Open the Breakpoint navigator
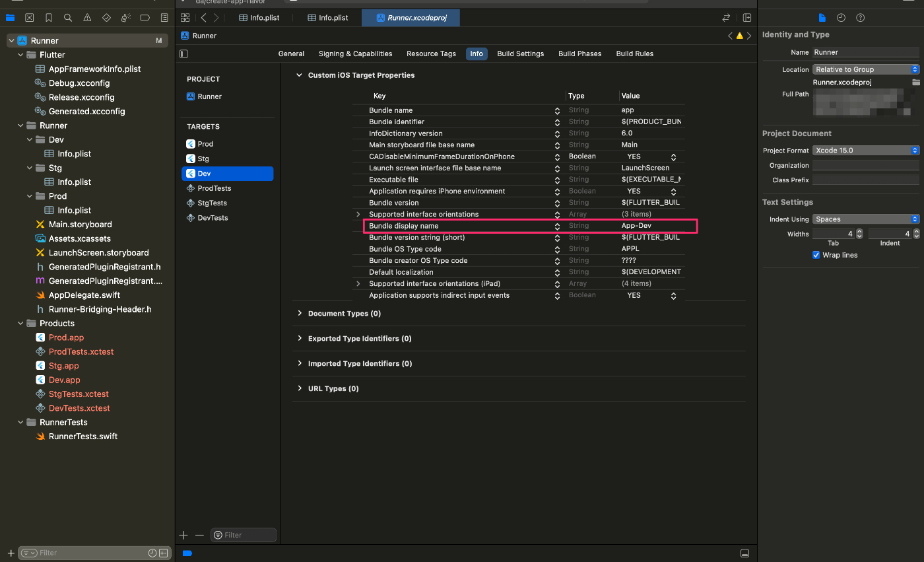 point(145,18)
